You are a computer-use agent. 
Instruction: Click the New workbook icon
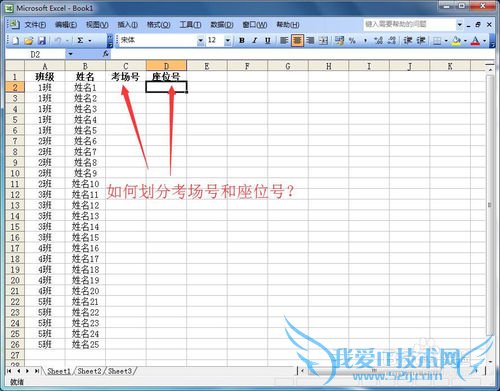(x=15, y=41)
